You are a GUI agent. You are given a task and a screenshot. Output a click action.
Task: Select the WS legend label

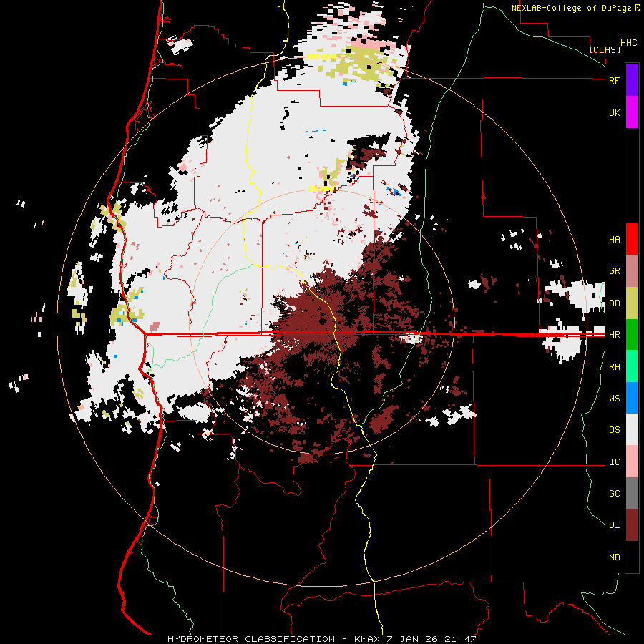pos(614,398)
